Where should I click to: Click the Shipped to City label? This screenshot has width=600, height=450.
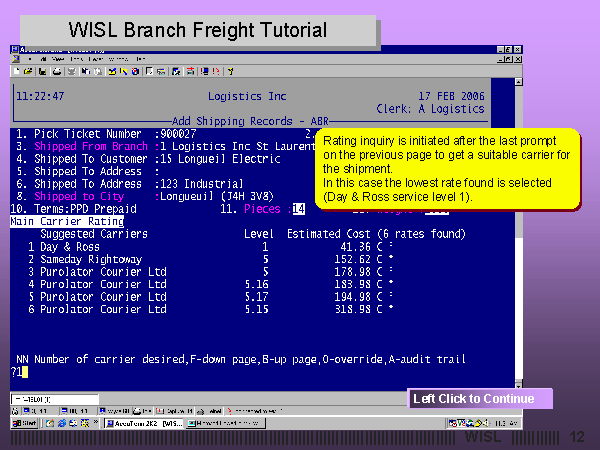[x=79, y=197]
